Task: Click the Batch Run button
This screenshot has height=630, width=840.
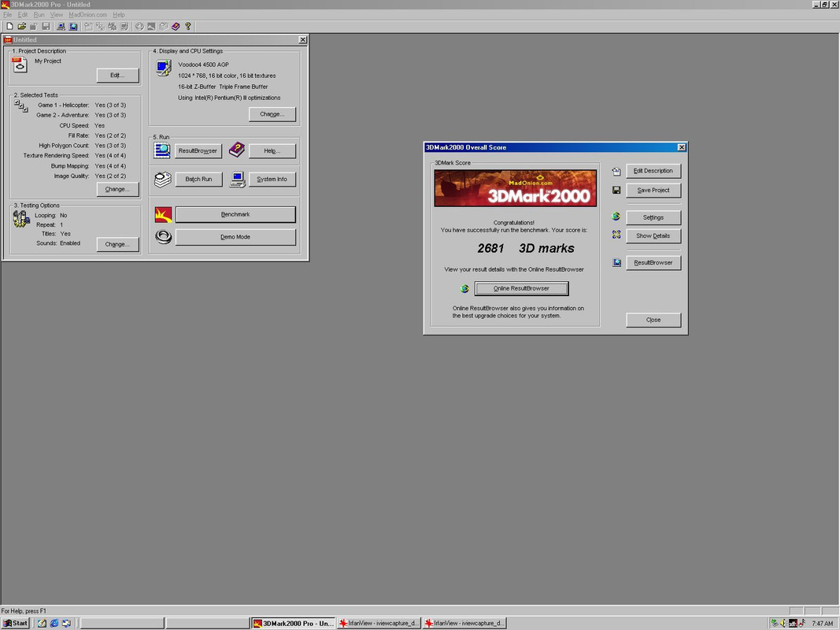Action: 198,180
